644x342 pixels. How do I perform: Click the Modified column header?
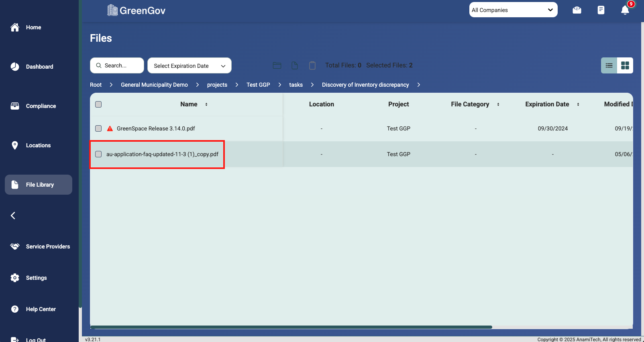(618, 104)
